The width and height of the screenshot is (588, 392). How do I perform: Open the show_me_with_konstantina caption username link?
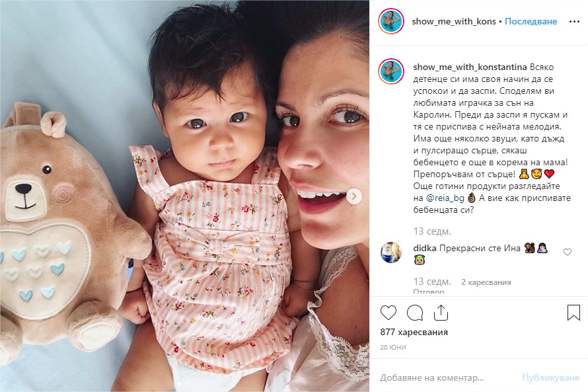[x=470, y=67]
